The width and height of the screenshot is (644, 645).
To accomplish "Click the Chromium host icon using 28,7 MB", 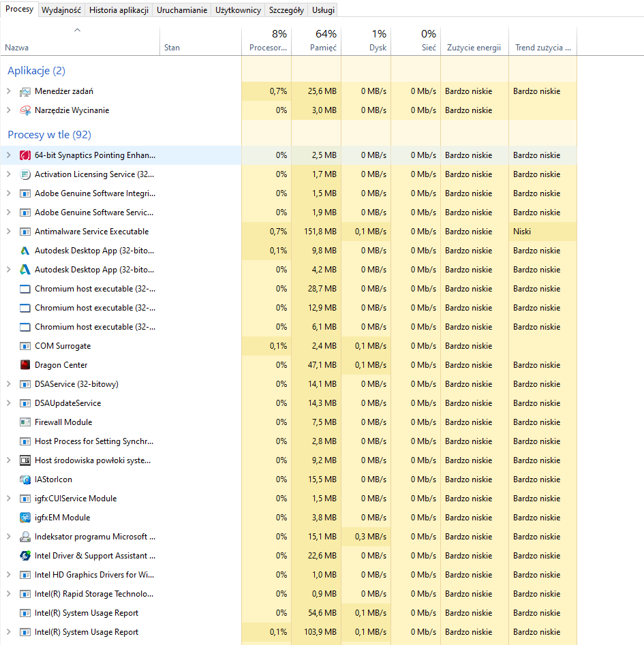I will [x=25, y=289].
